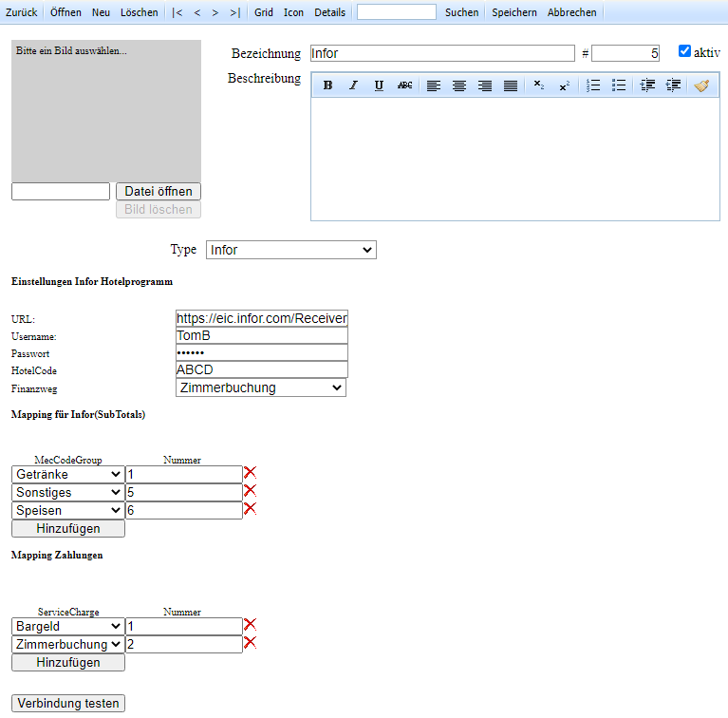Click Speichern to save
This screenshot has height=718, width=728.
tap(513, 12)
